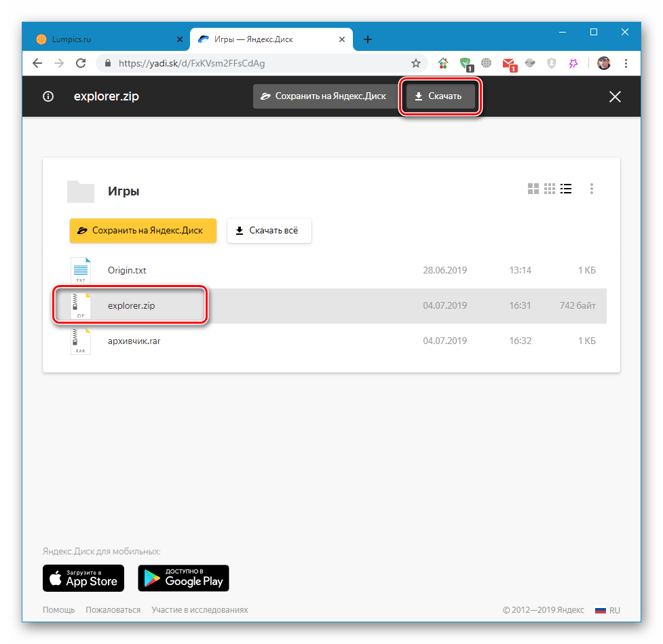This screenshot has height=644, width=663.
Task: Select the Origin.txt file
Action: pyautogui.click(x=127, y=270)
